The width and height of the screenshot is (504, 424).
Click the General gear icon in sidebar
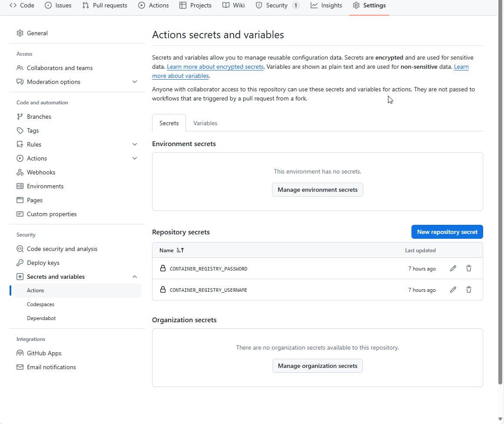[20, 33]
